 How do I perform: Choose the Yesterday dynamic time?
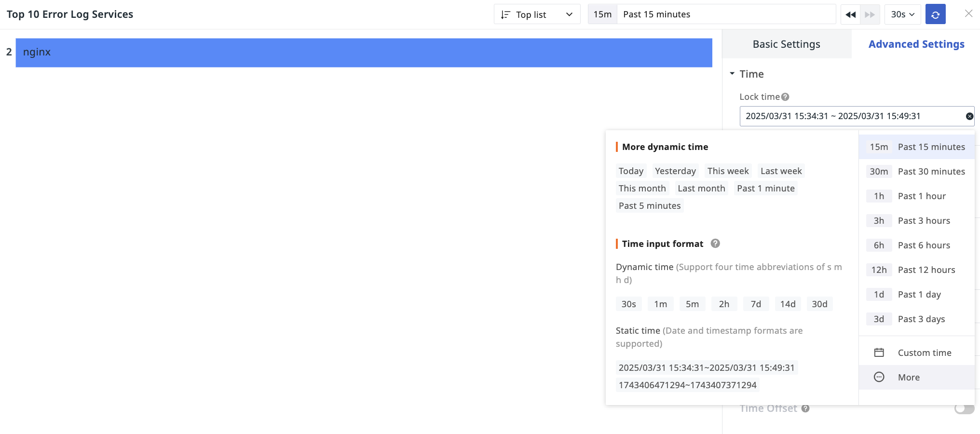coord(675,171)
